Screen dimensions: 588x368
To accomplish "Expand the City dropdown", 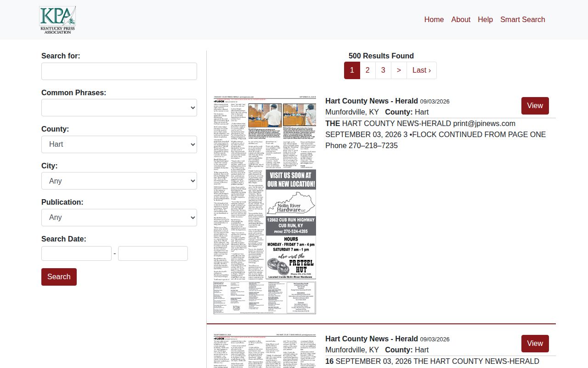I will (x=119, y=181).
